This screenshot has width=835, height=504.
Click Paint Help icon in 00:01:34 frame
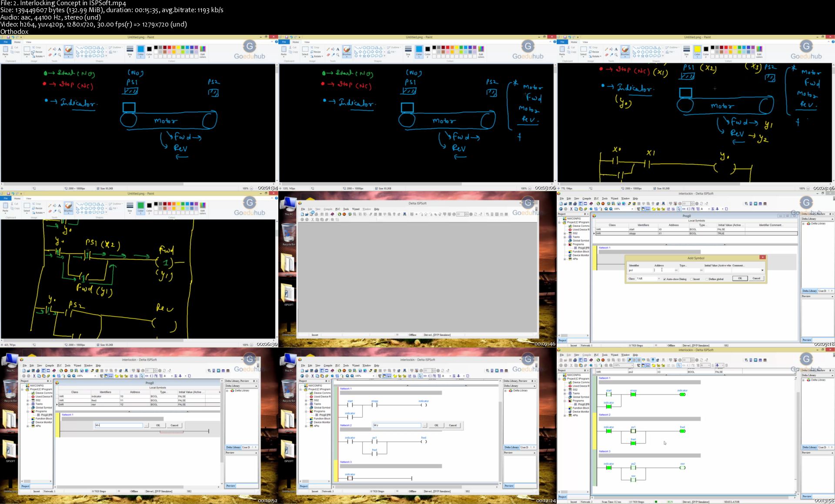(276, 42)
